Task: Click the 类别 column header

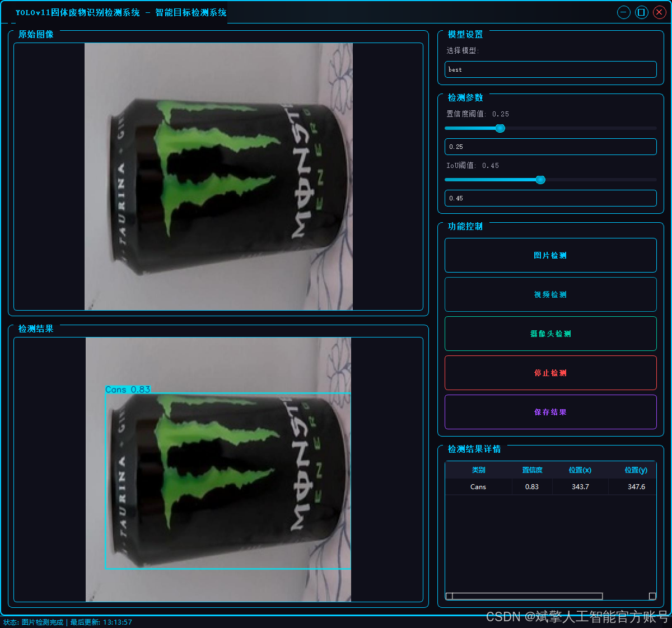Action: [479, 470]
